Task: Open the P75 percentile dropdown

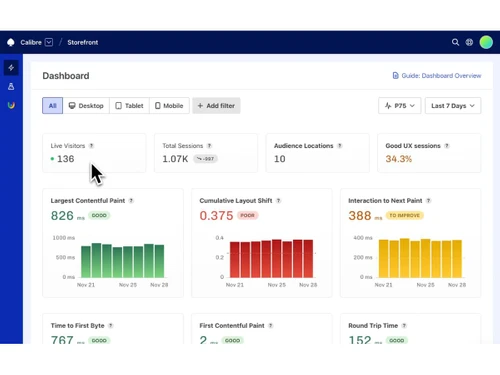Action: pyautogui.click(x=400, y=106)
